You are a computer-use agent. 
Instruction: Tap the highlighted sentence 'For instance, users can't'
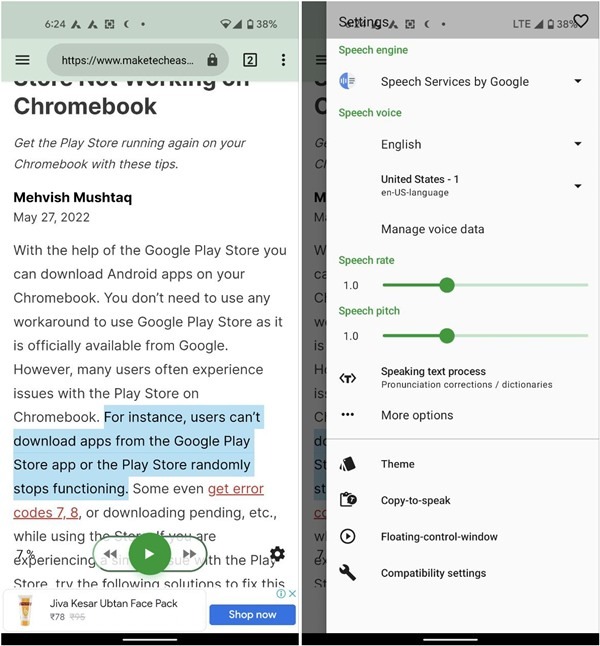click(182, 417)
